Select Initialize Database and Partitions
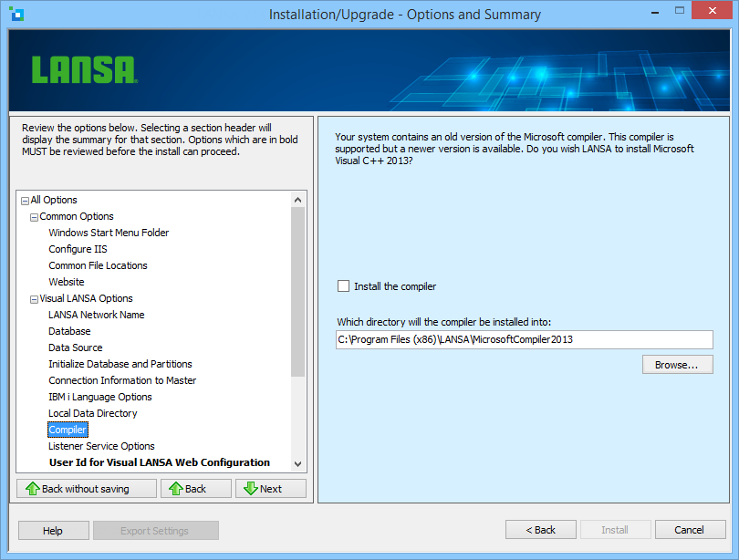The height and width of the screenshot is (560, 739). click(120, 364)
